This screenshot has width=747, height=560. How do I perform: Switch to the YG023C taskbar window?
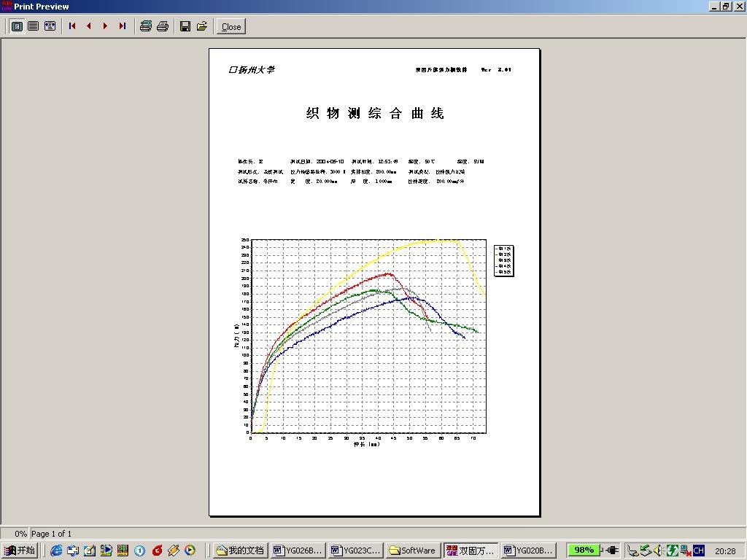click(x=355, y=551)
